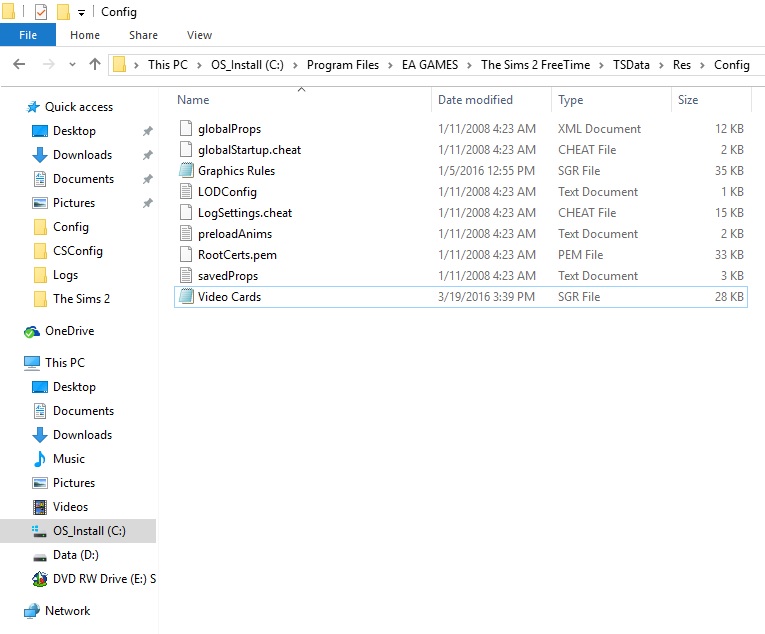Click the Graphics Rules SGR file icon
Viewport: 765px width, 634px height.
pyautogui.click(x=186, y=171)
